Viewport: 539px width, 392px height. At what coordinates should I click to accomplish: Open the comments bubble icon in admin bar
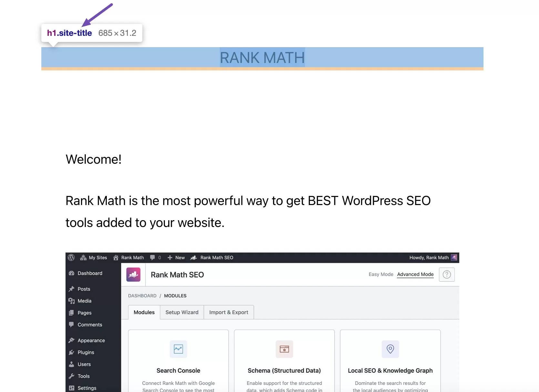point(152,258)
